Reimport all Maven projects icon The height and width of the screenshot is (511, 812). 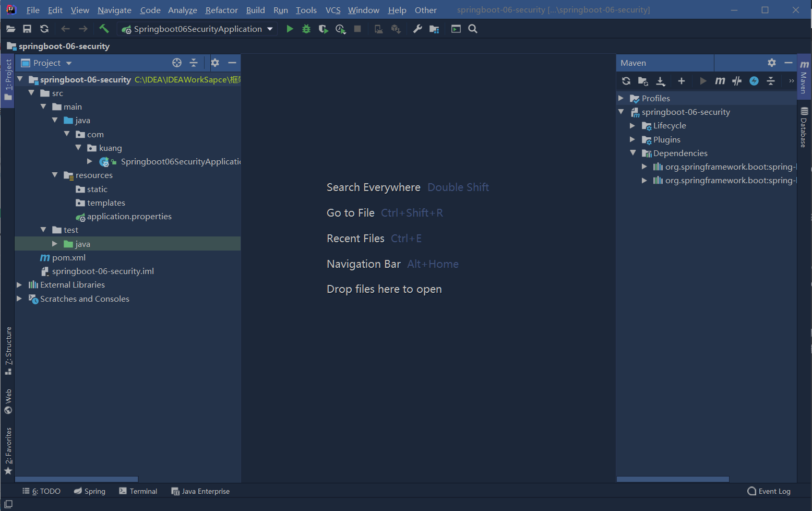coord(626,81)
